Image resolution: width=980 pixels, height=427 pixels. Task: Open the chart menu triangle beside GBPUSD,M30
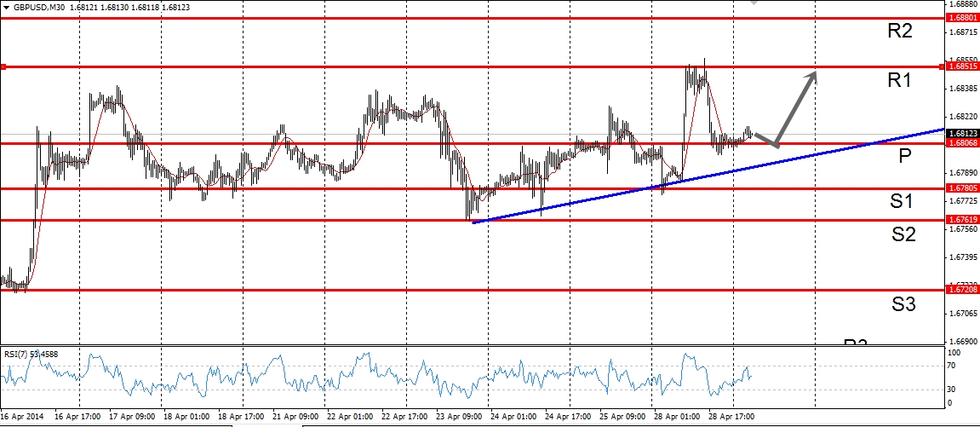pos(6,8)
